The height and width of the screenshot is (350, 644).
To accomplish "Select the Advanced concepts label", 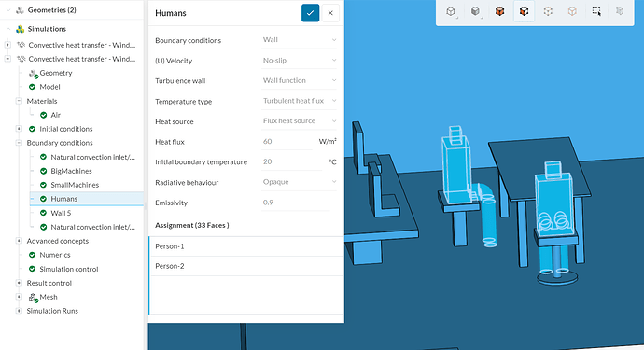I will coord(58,241).
